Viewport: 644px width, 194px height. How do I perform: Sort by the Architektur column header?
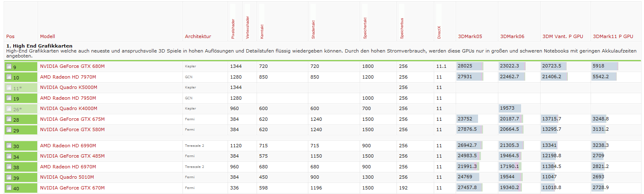[x=198, y=36]
